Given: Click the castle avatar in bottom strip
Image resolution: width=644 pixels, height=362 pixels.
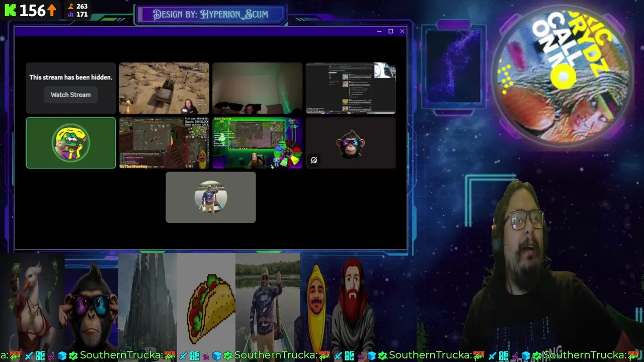Looking at the screenshot, I should (147, 304).
